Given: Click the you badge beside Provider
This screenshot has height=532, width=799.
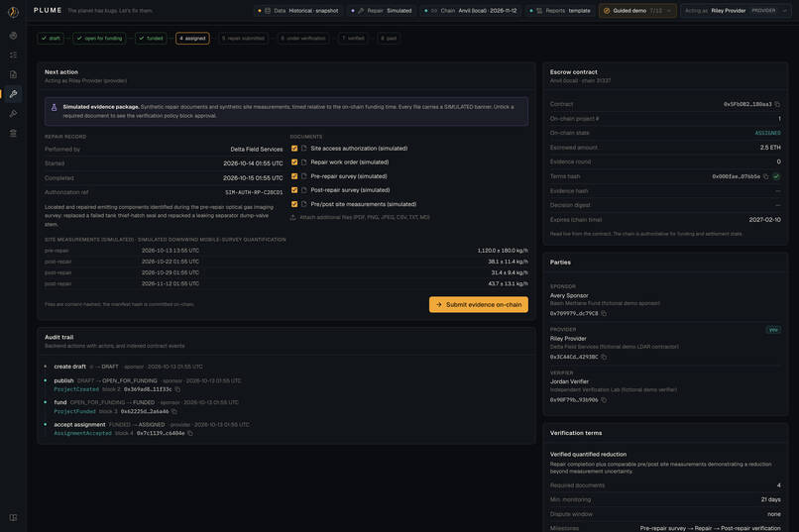Looking at the screenshot, I should tap(773, 330).
